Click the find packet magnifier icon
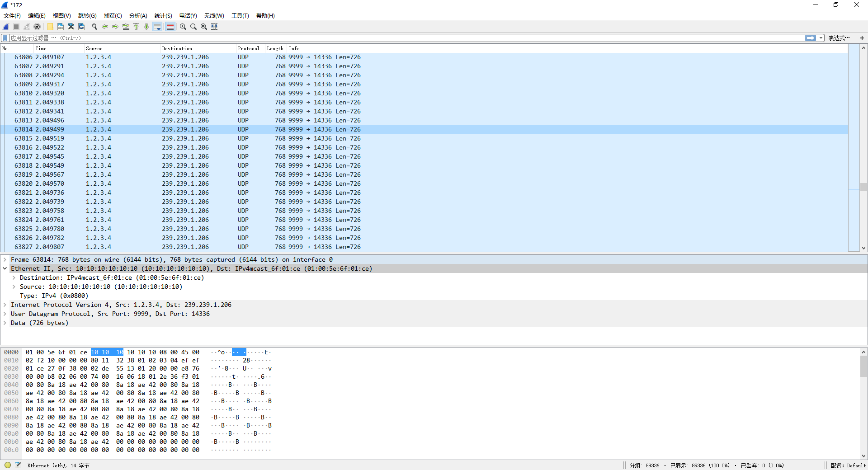 tap(94, 27)
